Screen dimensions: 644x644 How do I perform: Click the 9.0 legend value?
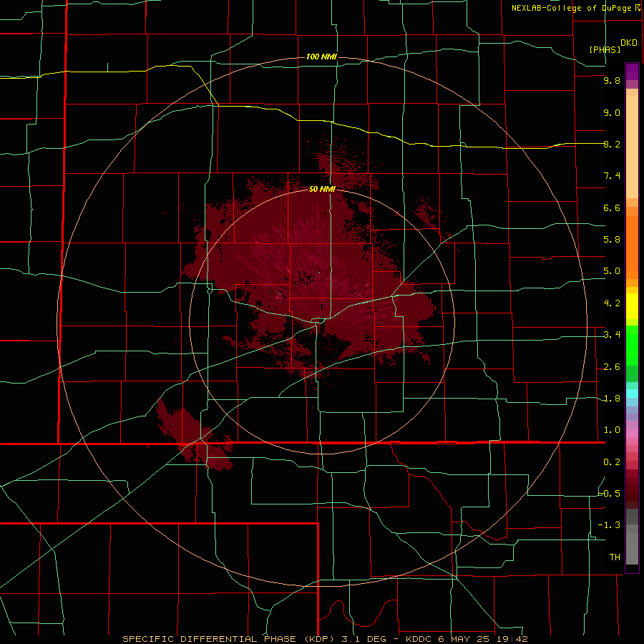click(612, 112)
